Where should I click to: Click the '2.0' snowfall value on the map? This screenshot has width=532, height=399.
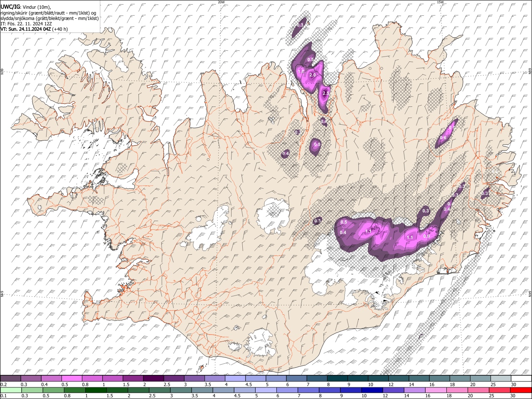click(313, 75)
